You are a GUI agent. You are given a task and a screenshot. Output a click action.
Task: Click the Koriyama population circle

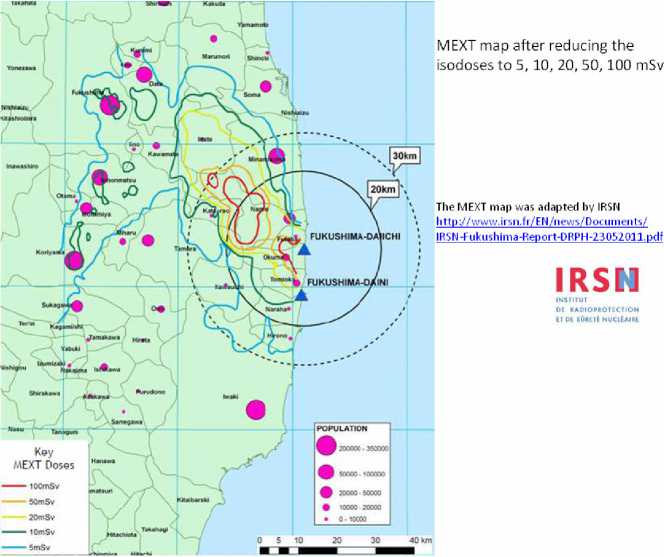coord(74,260)
